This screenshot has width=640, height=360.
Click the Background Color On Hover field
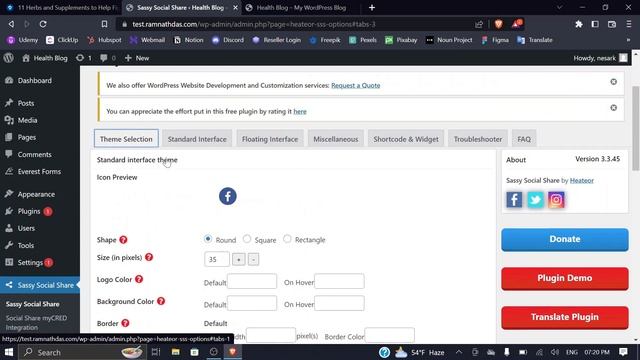339,303
